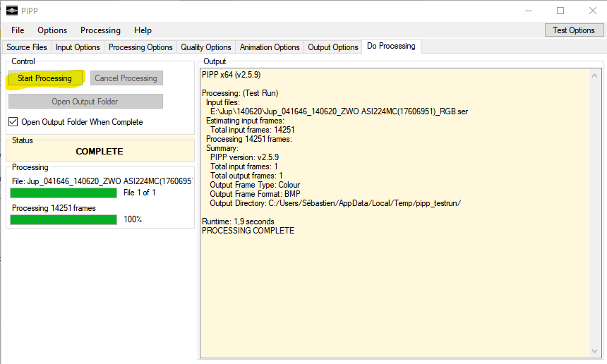Switch to the Source Files tab
This screenshot has height=364, width=607.
(27, 47)
